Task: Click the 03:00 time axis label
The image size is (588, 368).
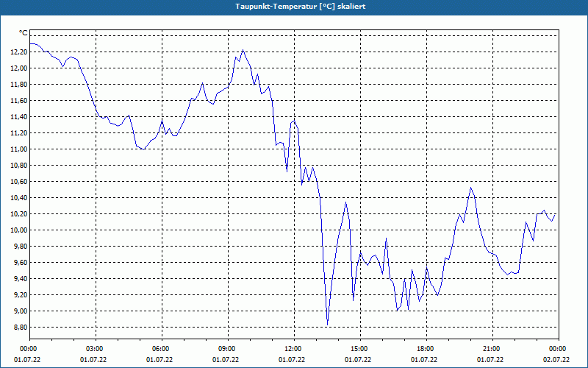Action: click(x=96, y=349)
